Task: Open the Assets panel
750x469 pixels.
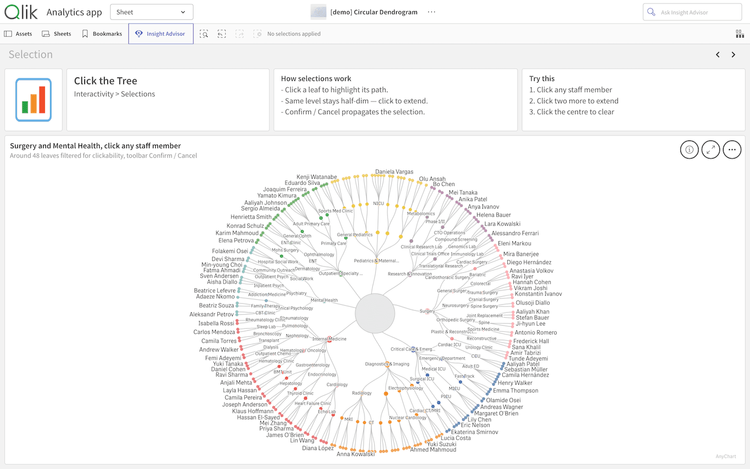Action: (18, 34)
